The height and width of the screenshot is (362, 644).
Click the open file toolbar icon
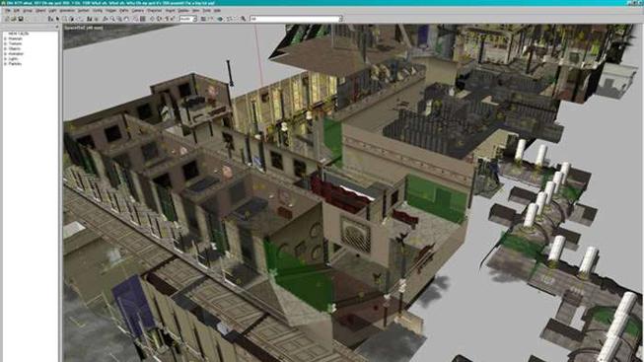[x=14, y=19]
